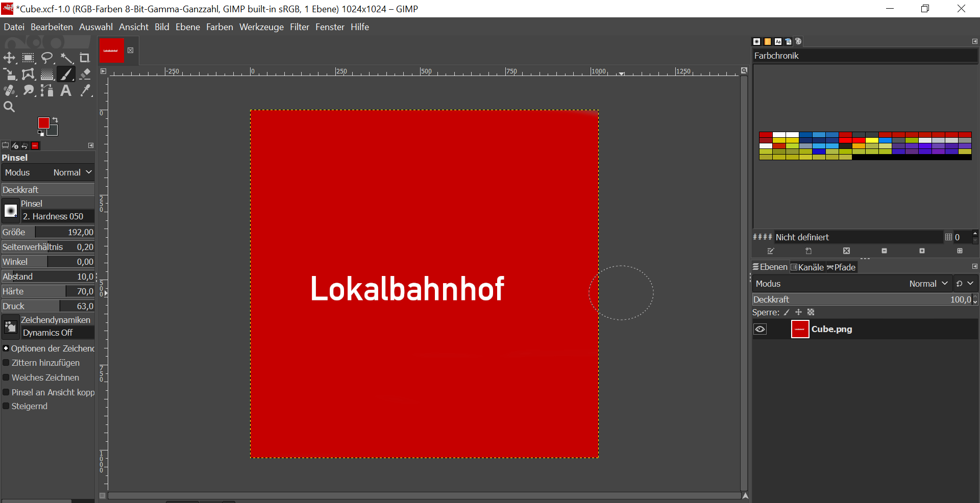Select the Gradient tool

point(47,74)
